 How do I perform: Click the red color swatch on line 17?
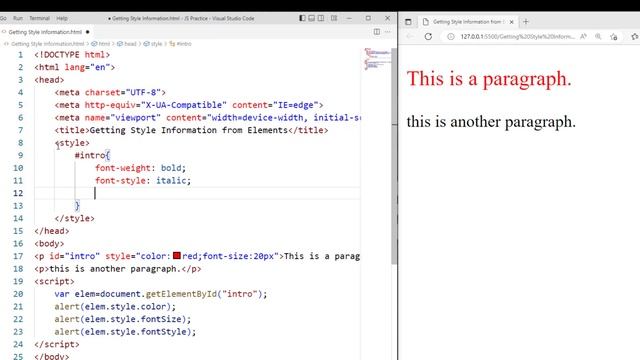(x=177, y=256)
